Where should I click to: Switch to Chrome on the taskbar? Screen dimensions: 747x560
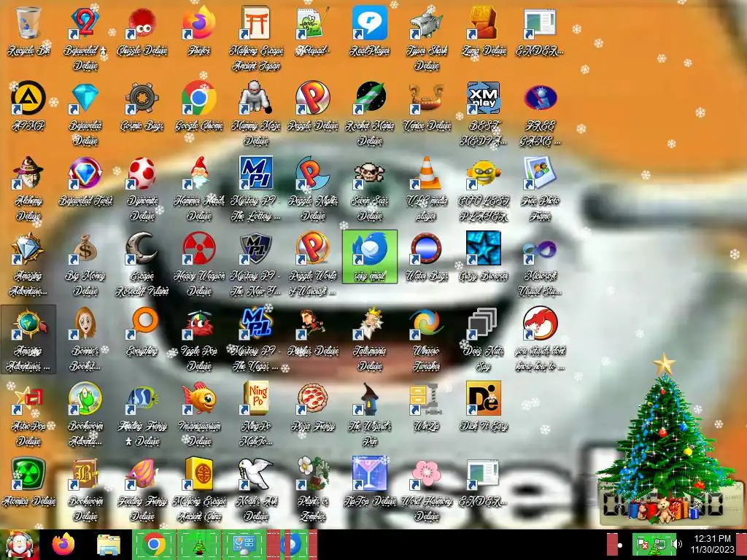point(153,545)
